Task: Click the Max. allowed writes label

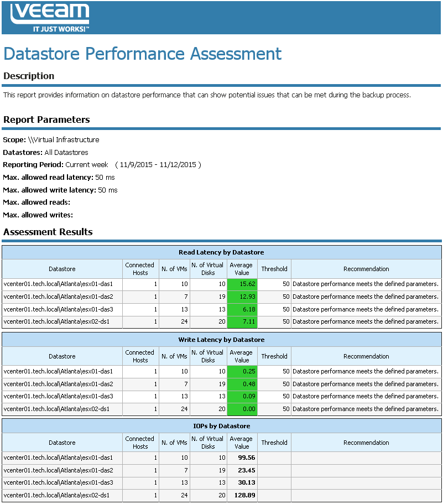Action: (x=38, y=215)
